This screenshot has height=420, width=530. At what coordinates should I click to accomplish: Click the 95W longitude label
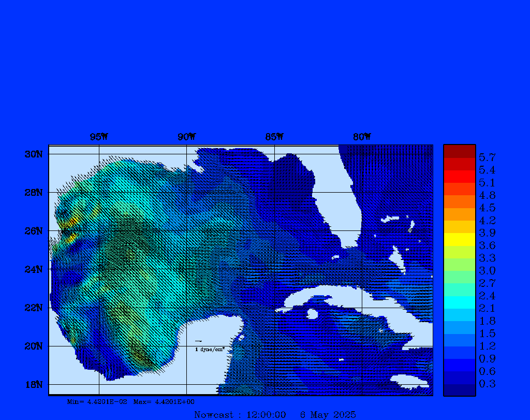tap(99, 137)
